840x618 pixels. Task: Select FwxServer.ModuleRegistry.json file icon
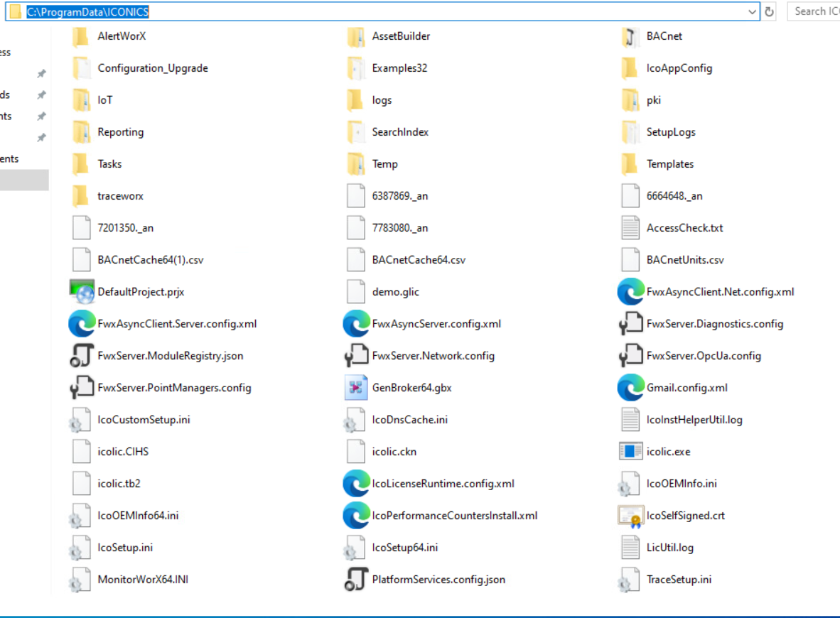82,356
